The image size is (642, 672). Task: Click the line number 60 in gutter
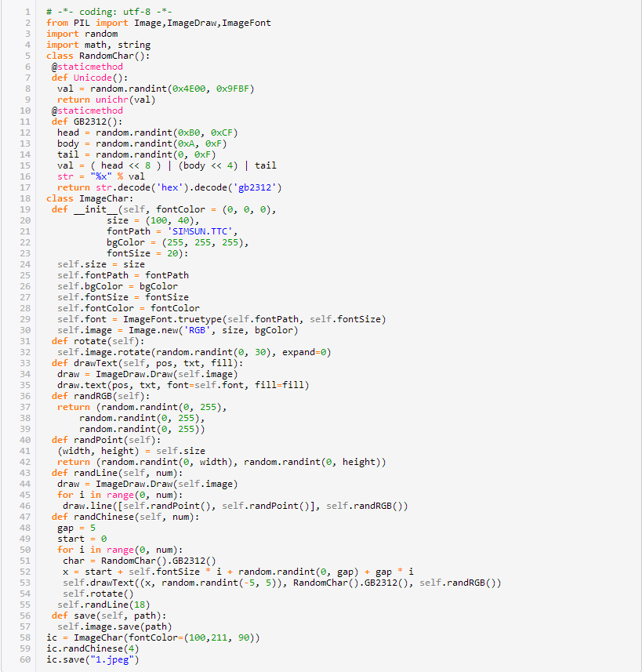pyautogui.click(x=25, y=659)
